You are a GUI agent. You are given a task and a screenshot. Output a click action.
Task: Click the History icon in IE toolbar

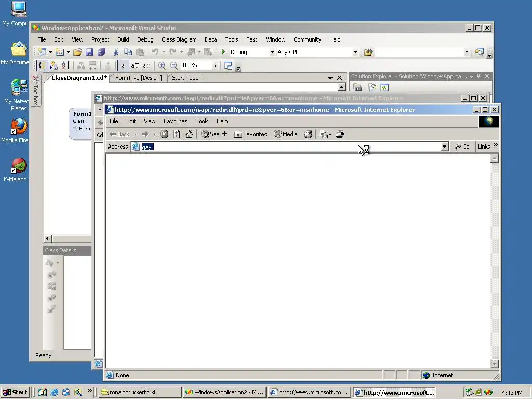point(308,135)
